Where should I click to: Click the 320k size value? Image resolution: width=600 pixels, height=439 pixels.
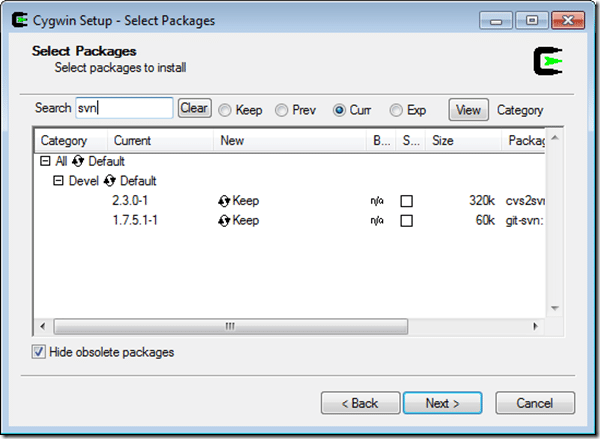click(x=482, y=201)
